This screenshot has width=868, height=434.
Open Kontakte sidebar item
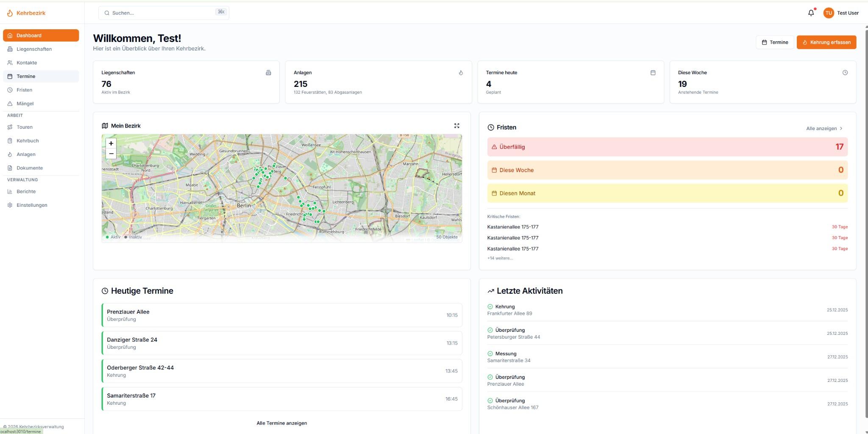point(41,62)
